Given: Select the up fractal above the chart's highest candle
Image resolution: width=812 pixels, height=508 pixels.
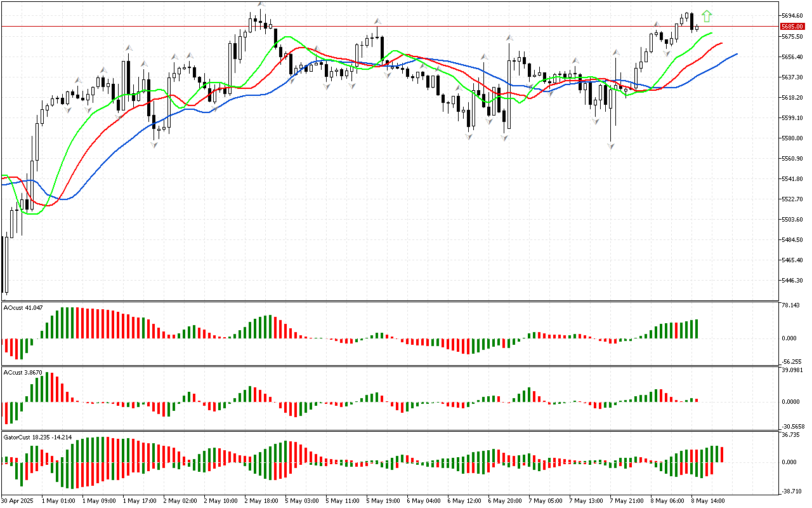Looking at the screenshot, I should click(261, 4).
